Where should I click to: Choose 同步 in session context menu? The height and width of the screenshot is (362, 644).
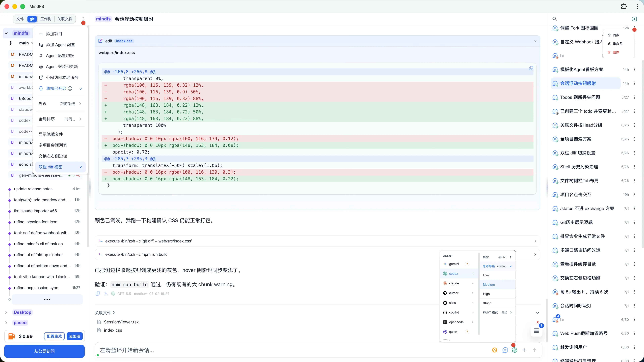619,35
